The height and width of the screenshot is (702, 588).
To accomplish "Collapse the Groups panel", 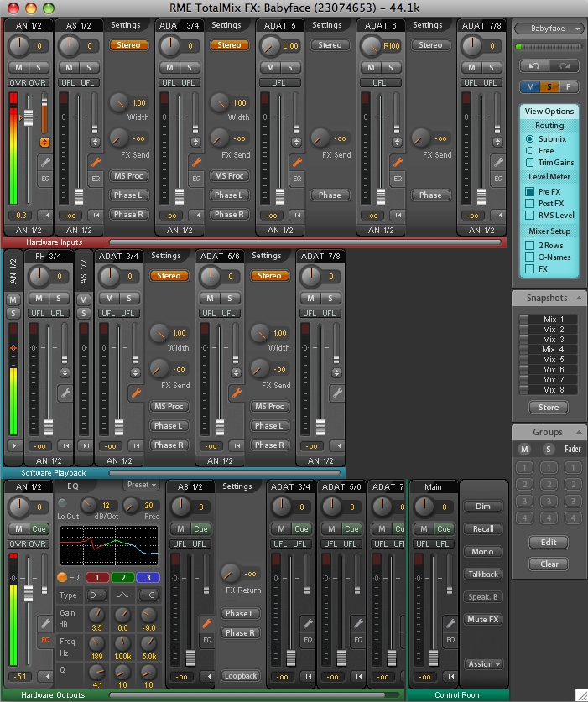I will click(579, 432).
